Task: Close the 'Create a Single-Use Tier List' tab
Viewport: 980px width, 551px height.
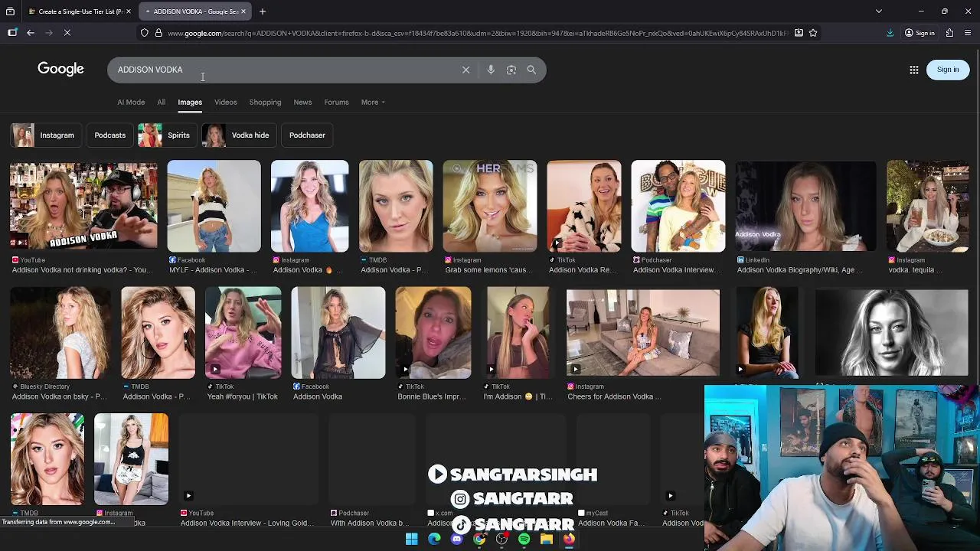Action: click(x=129, y=11)
